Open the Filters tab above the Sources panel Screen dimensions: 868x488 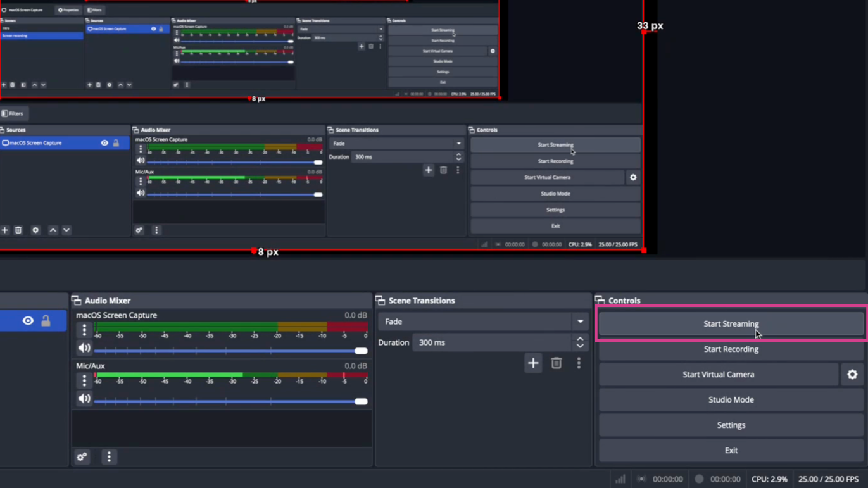point(13,114)
